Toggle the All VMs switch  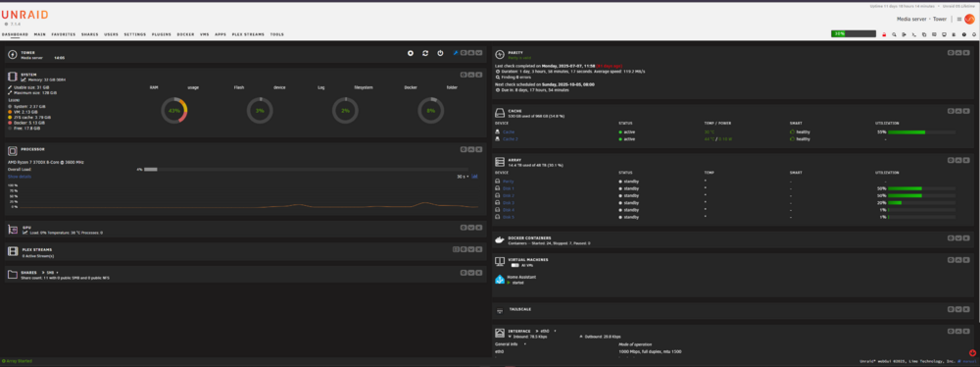coord(515,266)
